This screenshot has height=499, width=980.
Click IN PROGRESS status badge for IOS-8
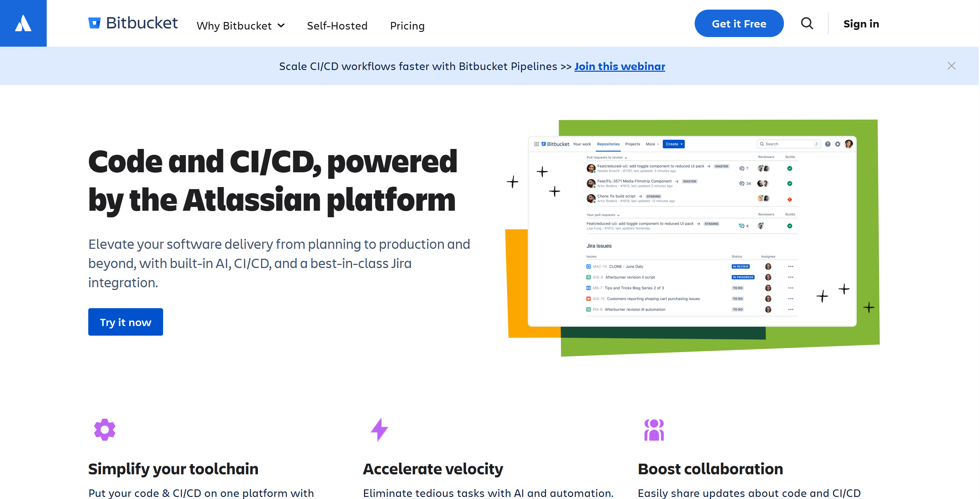[x=743, y=277]
